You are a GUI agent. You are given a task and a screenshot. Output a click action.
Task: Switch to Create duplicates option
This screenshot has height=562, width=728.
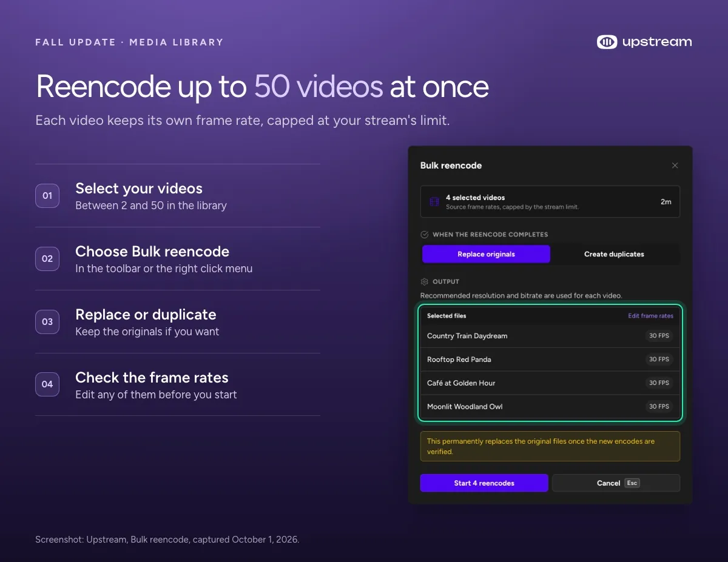point(614,254)
